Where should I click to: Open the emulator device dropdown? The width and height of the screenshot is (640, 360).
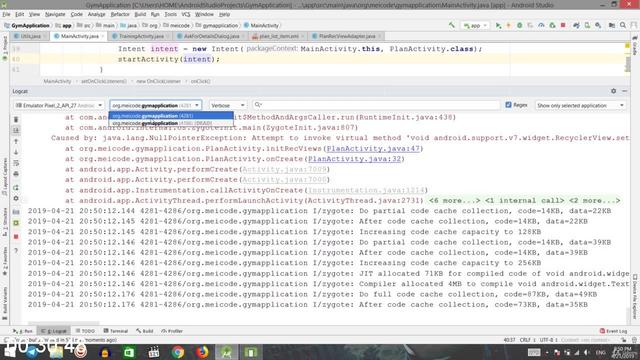pos(59,105)
